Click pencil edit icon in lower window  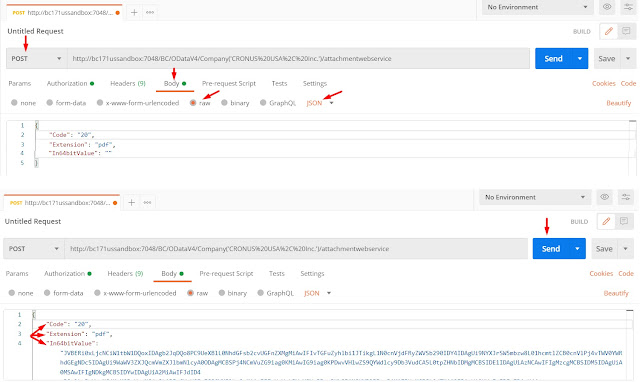coord(606,222)
